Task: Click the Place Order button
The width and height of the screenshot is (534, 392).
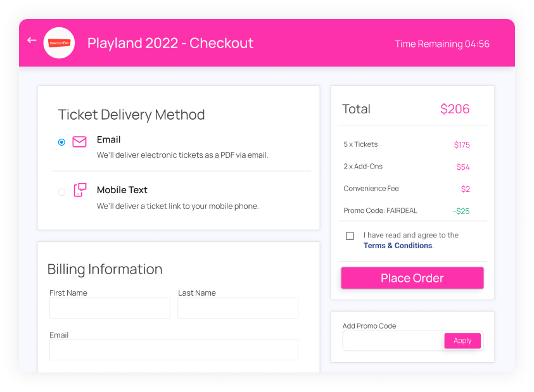Action: click(x=412, y=278)
